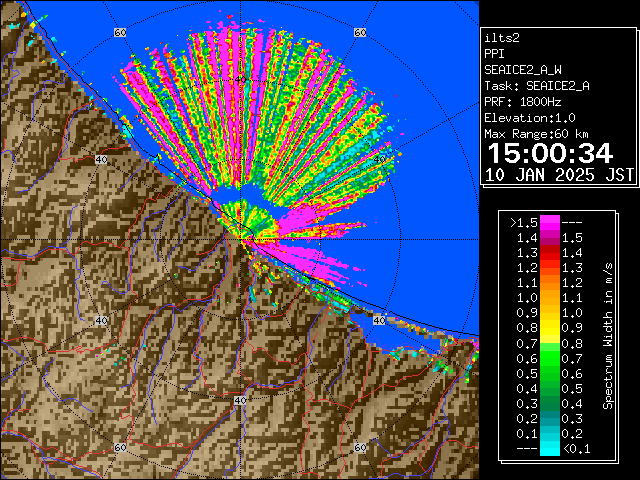This screenshot has height=480, width=640.
Task: Pick the red legend swatch beside '1.3'
Action: tap(550, 253)
